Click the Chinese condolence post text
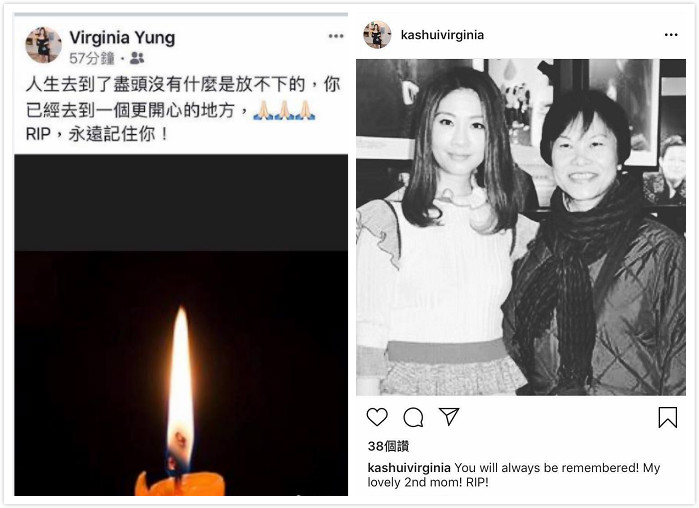This screenshot has width=699, height=508. (183, 109)
